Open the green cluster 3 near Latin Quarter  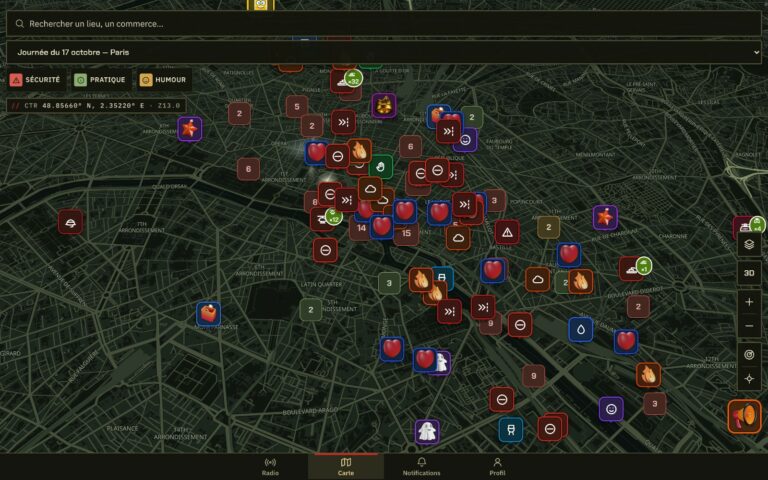click(389, 283)
